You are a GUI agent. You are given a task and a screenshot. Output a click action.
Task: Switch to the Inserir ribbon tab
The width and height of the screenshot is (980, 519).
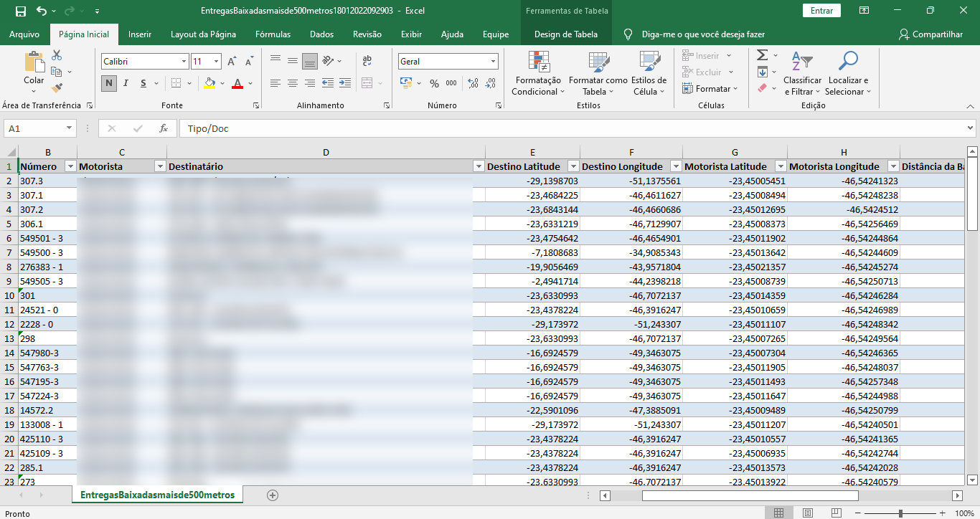pos(140,34)
